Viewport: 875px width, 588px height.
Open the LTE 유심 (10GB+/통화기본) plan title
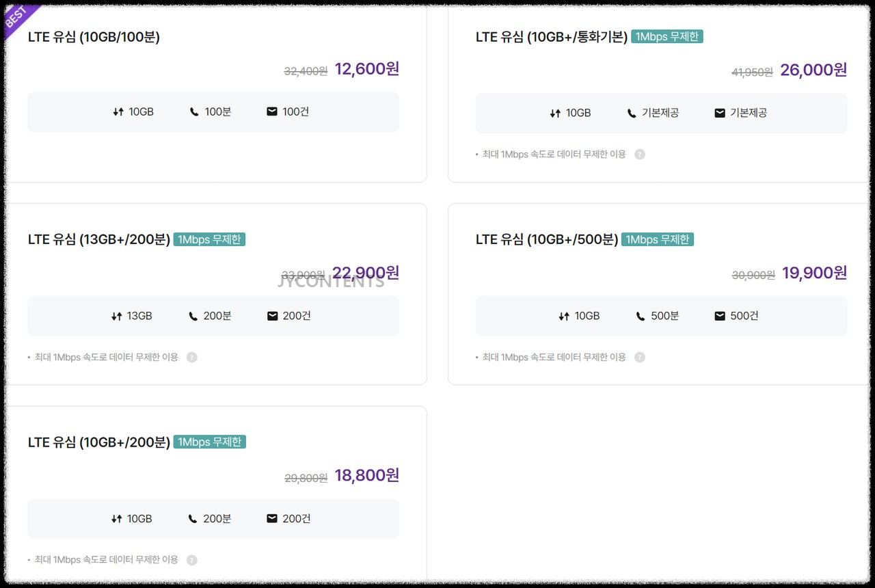pos(552,37)
